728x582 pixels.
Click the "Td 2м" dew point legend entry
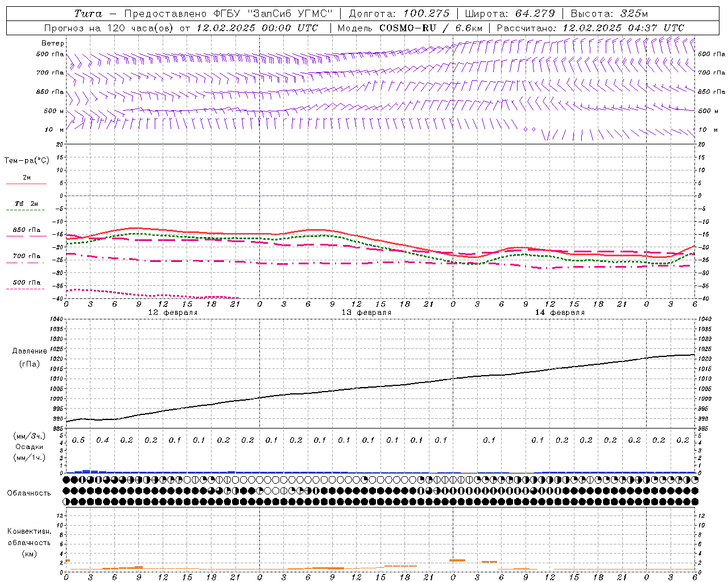click(26, 203)
